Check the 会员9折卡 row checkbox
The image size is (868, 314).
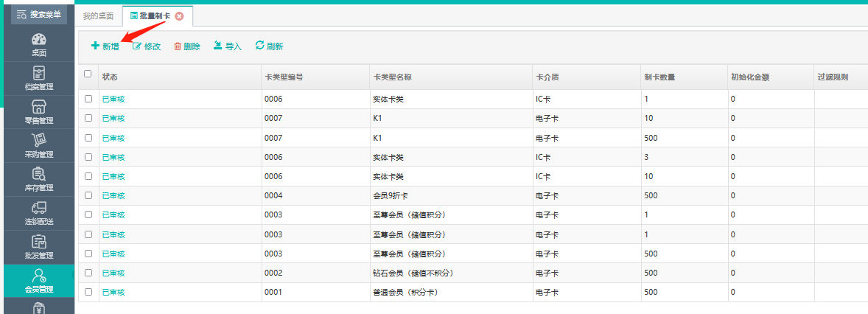88,195
